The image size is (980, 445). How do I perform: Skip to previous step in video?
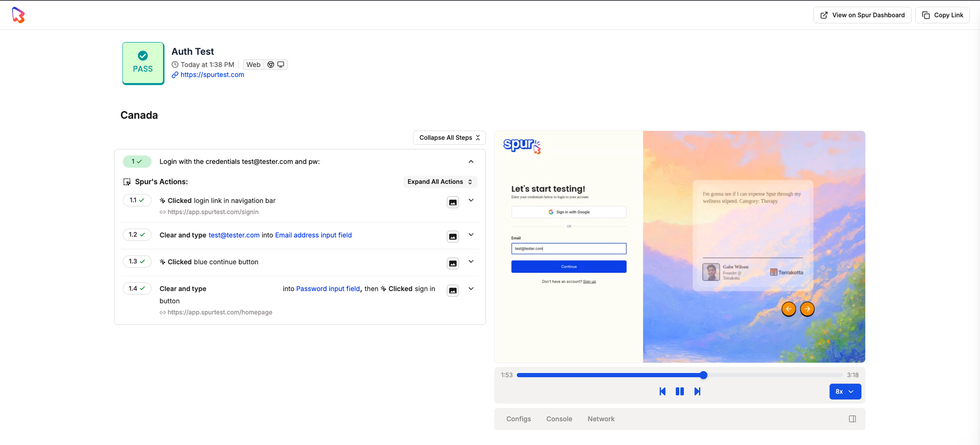click(x=662, y=391)
